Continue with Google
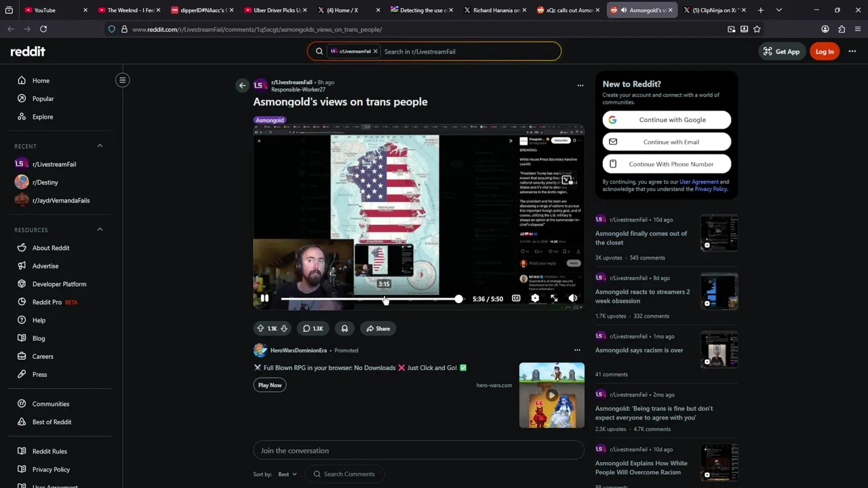 [667, 120]
